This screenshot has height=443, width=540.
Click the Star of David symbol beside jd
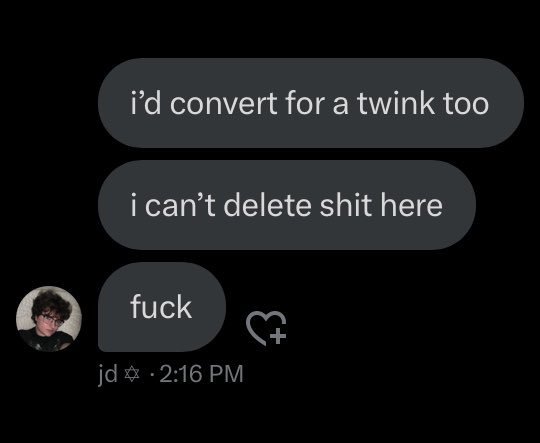[x=132, y=374]
